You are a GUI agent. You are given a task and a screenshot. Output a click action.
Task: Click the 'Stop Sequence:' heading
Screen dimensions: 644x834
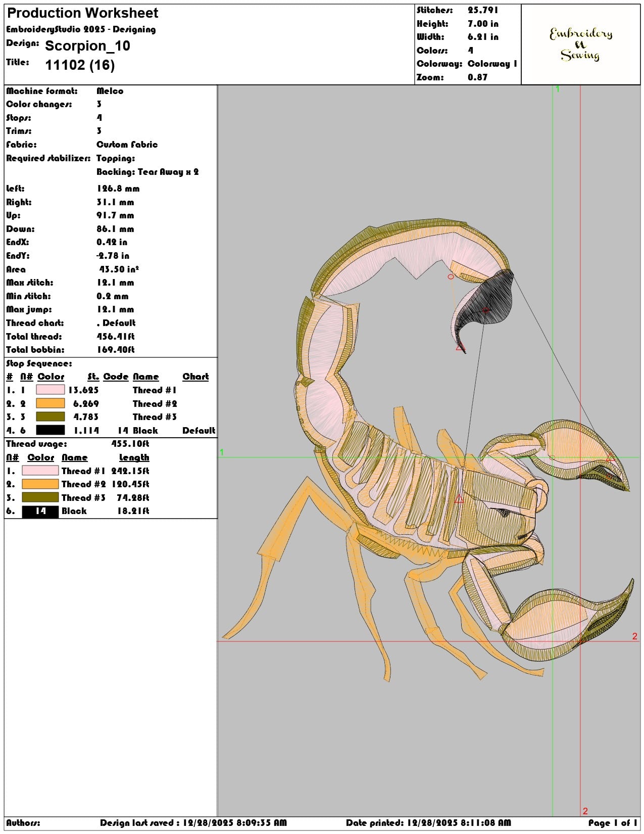click(39, 363)
